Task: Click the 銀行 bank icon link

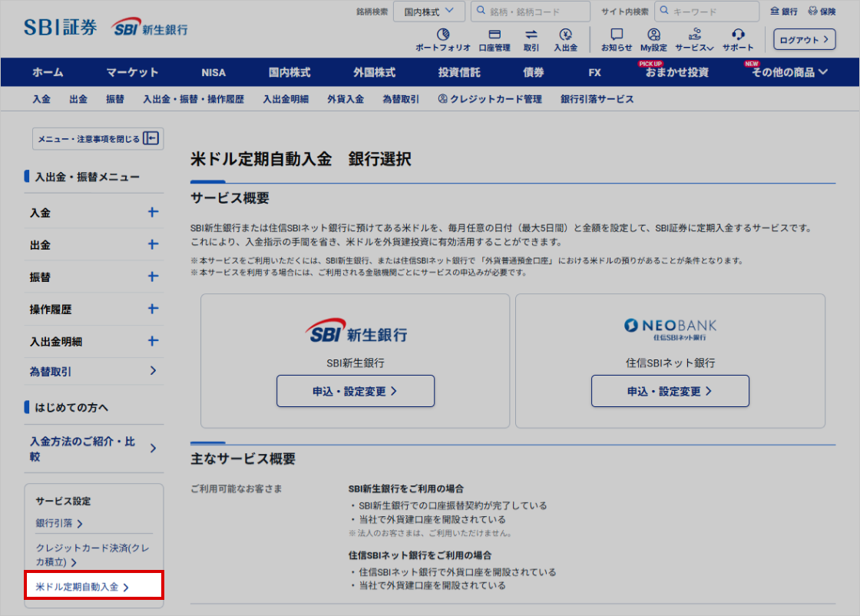Action: pos(784,12)
